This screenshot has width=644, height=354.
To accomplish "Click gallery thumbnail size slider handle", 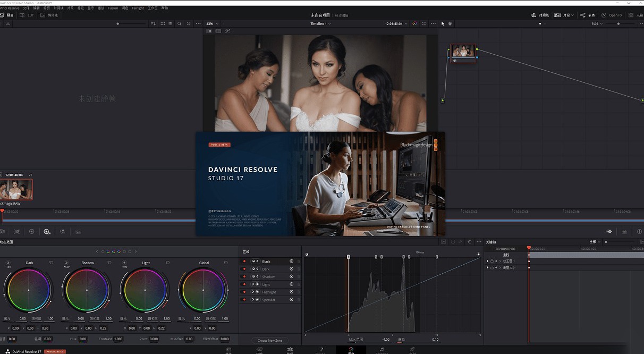I will 118,24.
